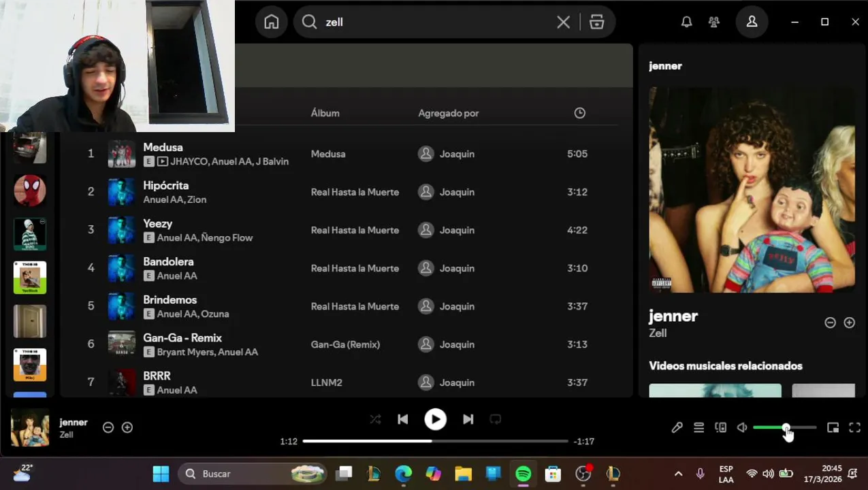This screenshot has height=490, width=868.
Task: Toggle shuffle playback
Action: (375, 419)
